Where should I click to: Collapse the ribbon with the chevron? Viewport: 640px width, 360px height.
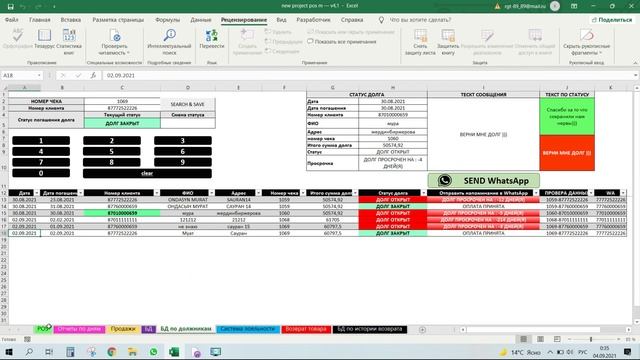[635, 63]
